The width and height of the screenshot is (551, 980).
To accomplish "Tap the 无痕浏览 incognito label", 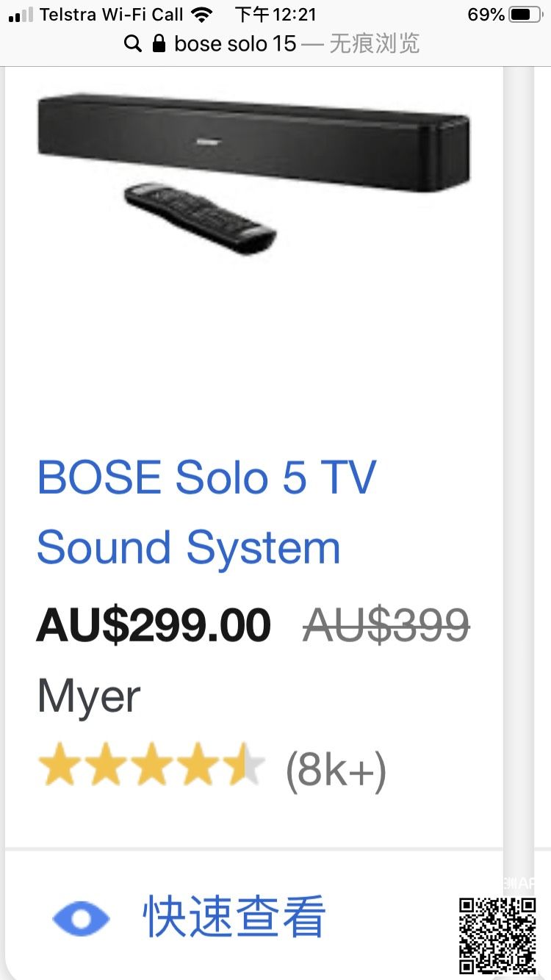I will coord(374,44).
